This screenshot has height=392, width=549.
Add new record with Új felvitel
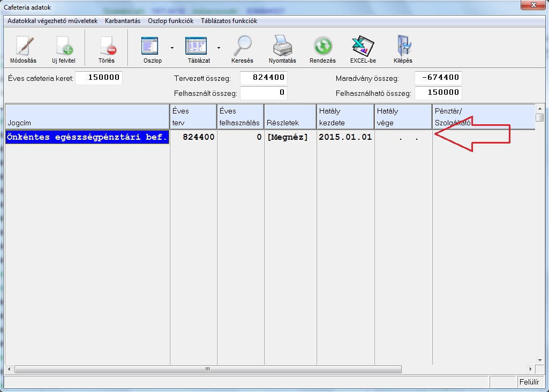coord(63,47)
